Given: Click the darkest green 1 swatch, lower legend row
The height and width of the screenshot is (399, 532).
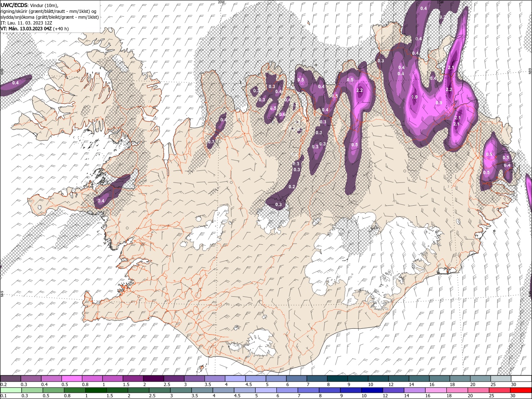Looking at the screenshot, I should (x=96, y=390).
